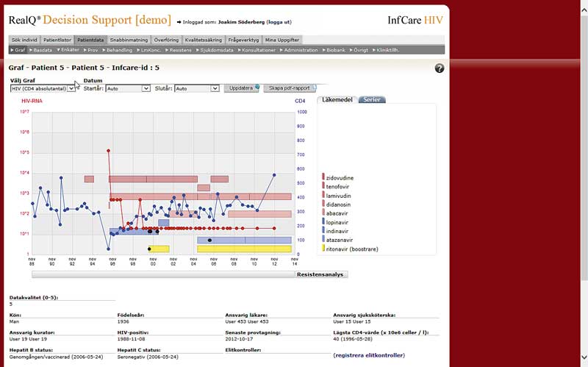The image size is (588, 367).
Task: Click the PDF icon on Skapa pdf-rapport
Action: (x=313, y=88)
